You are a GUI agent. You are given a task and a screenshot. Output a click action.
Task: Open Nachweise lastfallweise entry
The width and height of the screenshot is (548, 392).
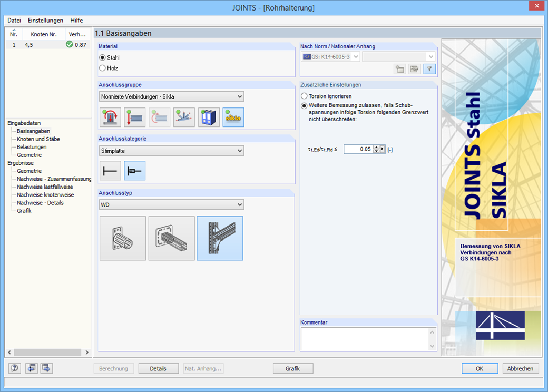pyautogui.click(x=45, y=187)
